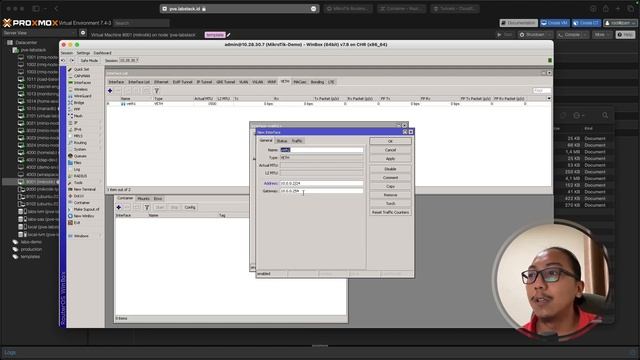This screenshot has height=360, width=640.
Task: Open WireGuard in WinBox sidebar
Action: 82,96
